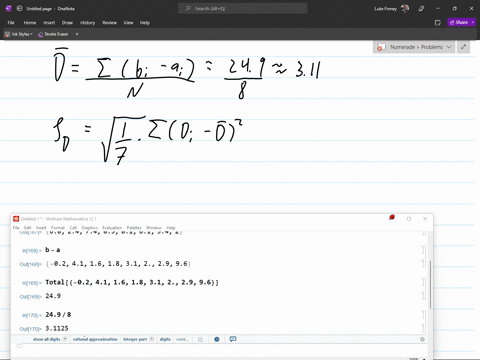Expand the arrow beside 'show all digits'
The width and height of the screenshot is (480, 360).
point(65,339)
